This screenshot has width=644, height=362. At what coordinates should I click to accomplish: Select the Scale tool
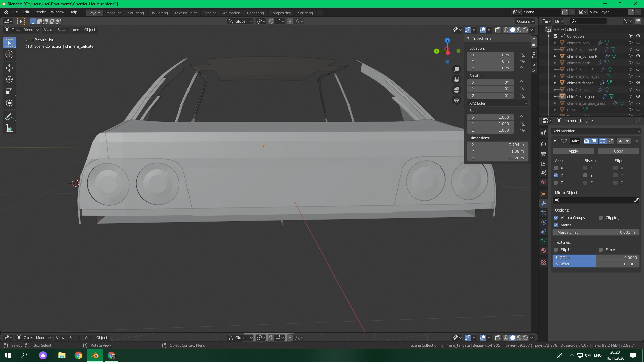[x=9, y=91]
